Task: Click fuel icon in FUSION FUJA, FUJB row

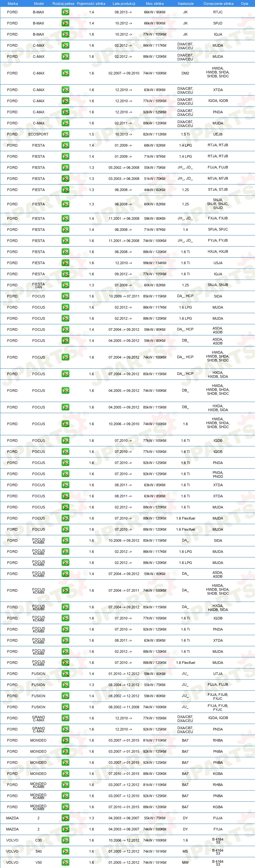Action: 65,685
